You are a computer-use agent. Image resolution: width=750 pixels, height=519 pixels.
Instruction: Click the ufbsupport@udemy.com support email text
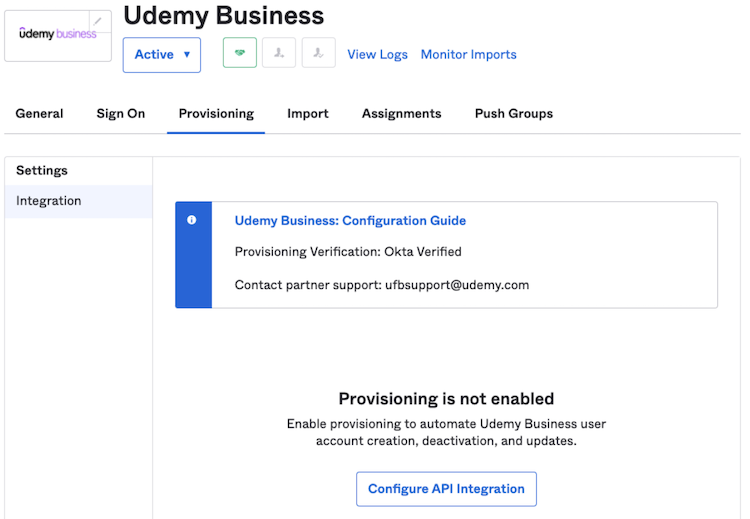[457, 285]
